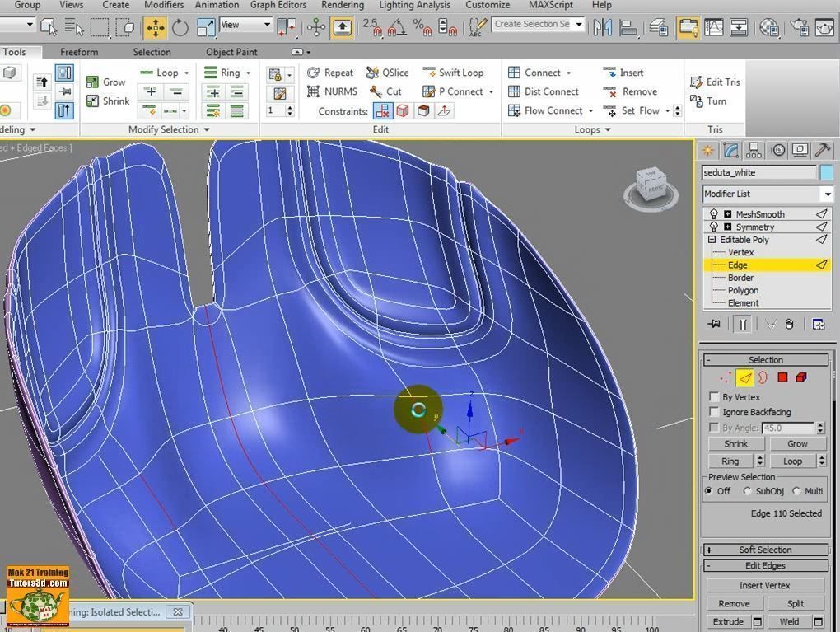
Task: Open the Graph Editors menu
Action: [278, 5]
